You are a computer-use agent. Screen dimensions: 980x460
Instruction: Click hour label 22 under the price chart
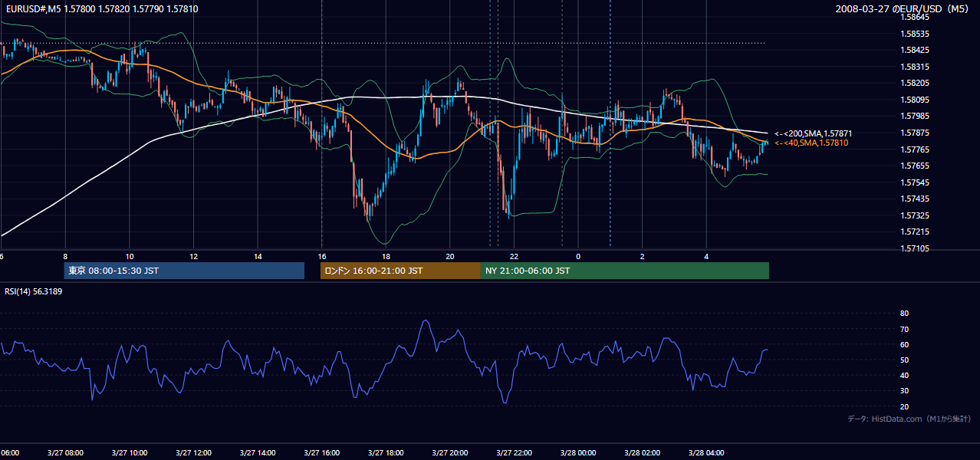click(x=515, y=257)
